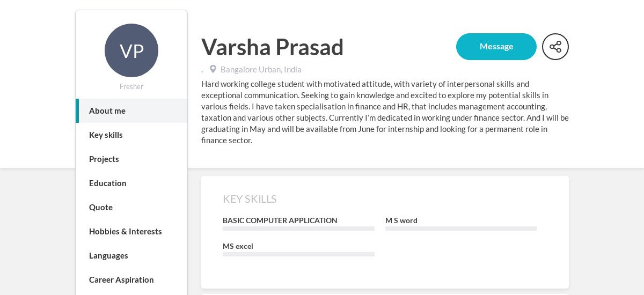Click the profile summary paragraph
The width and height of the screenshot is (644, 295).
tap(385, 112)
